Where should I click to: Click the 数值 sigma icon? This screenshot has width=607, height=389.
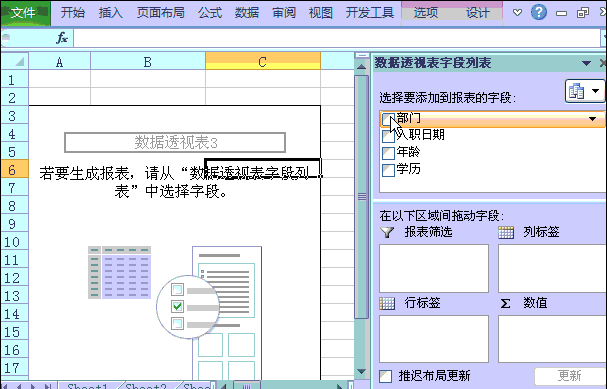point(505,303)
